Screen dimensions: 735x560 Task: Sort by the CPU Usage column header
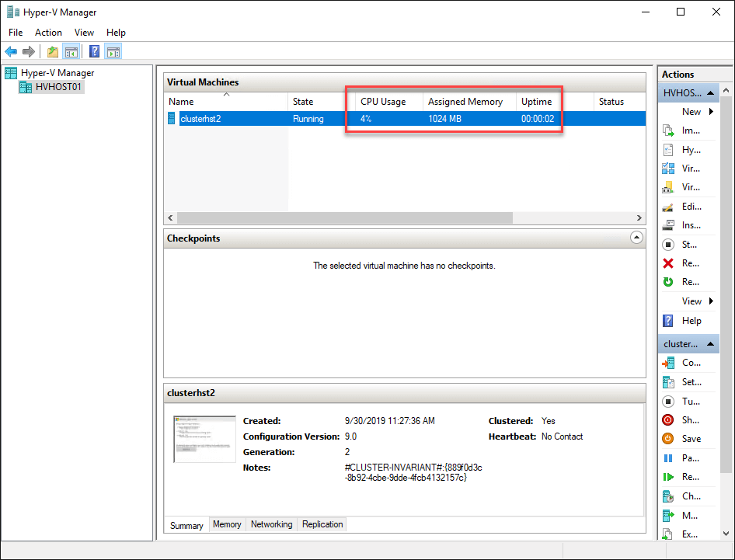389,101
